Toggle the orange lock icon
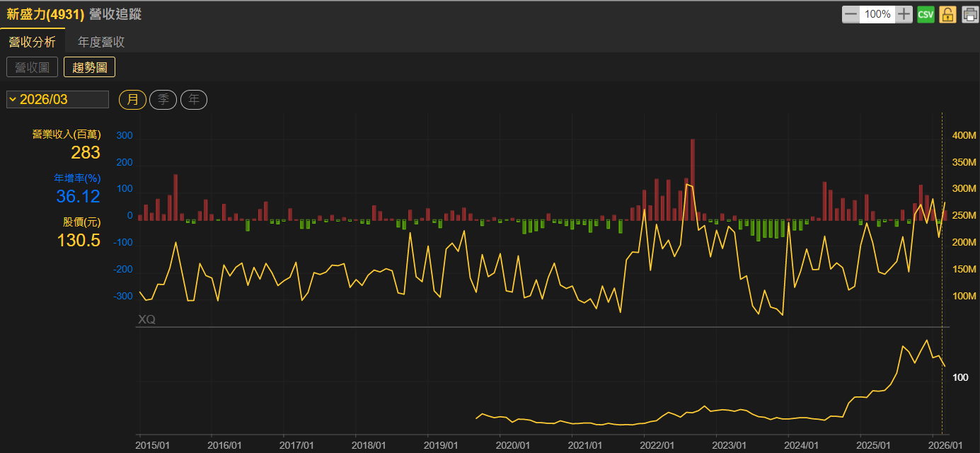 coord(947,14)
